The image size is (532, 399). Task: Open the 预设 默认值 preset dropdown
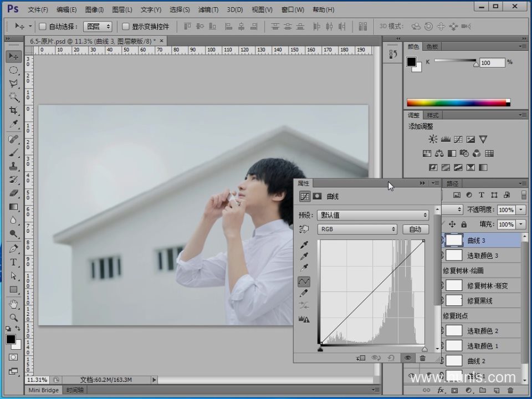(373, 215)
